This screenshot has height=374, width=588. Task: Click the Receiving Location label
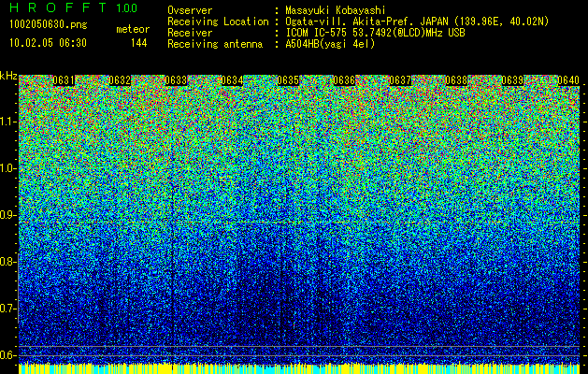(x=218, y=22)
